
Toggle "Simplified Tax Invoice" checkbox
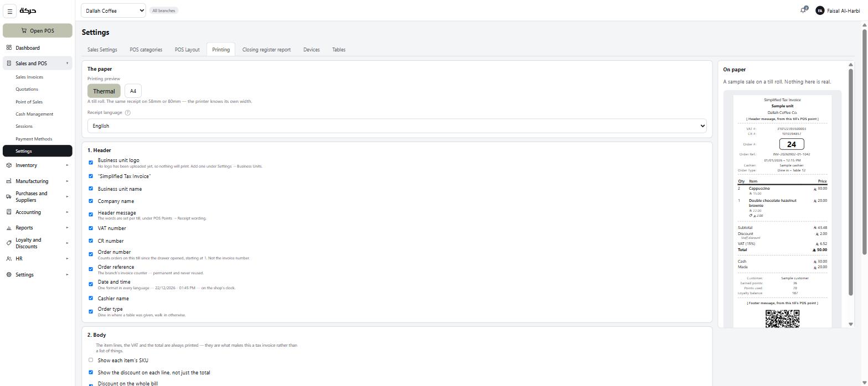(x=91, y=176)
